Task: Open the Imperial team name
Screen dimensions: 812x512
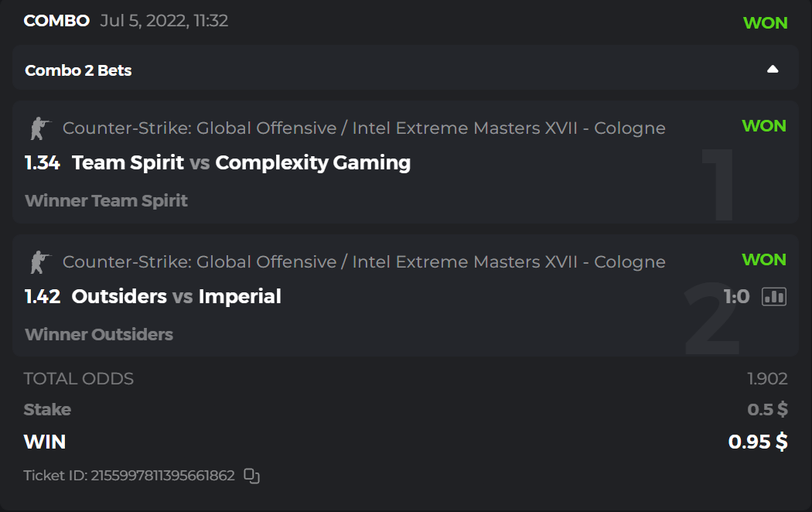Action: click(x=240, y=296)
